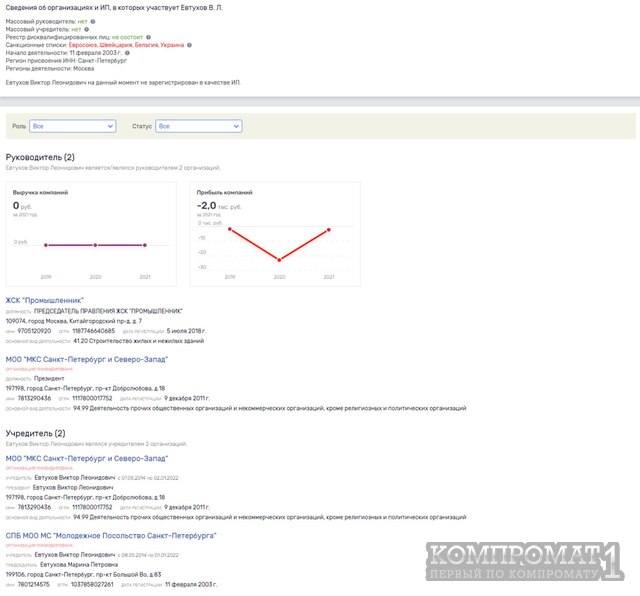
Task: Open the Роль dropdown filter
Action: (x=73, y=126)
